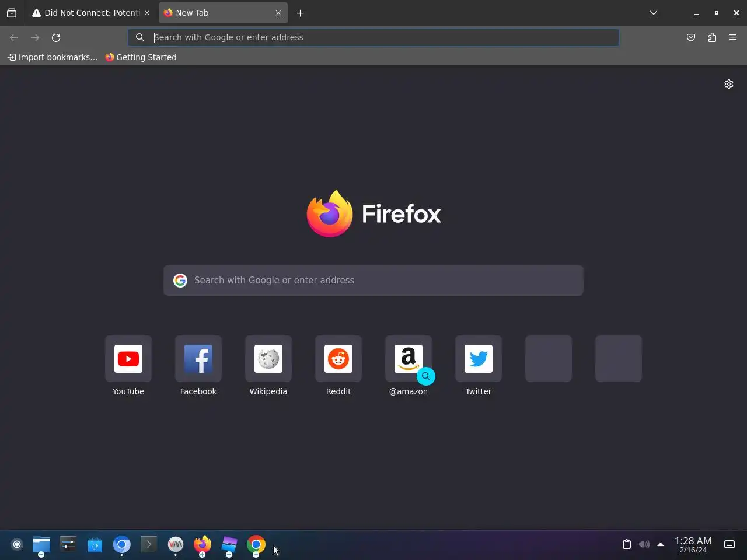Click the center Google search box
747x560 pixels.
click(x=373, y=281)
